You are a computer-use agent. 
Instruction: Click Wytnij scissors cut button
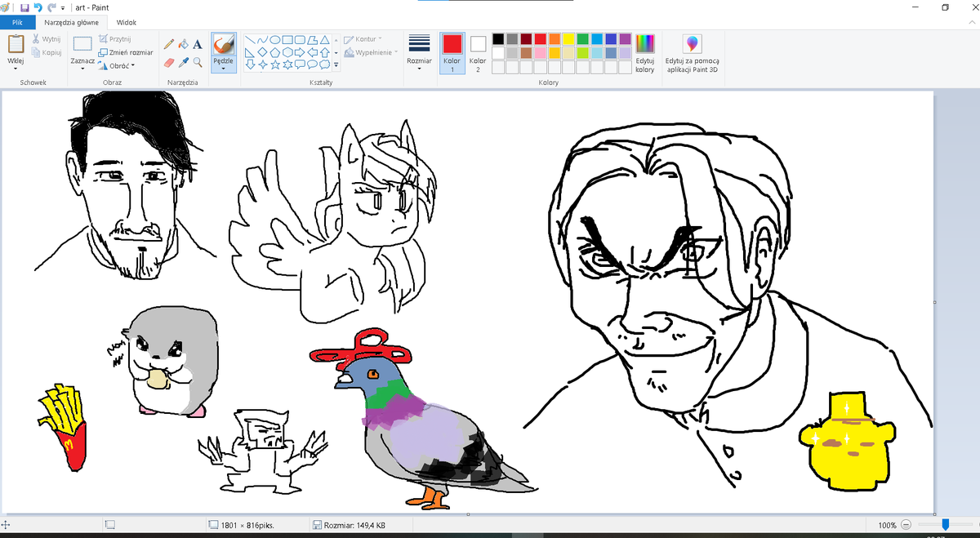[47, 38]
